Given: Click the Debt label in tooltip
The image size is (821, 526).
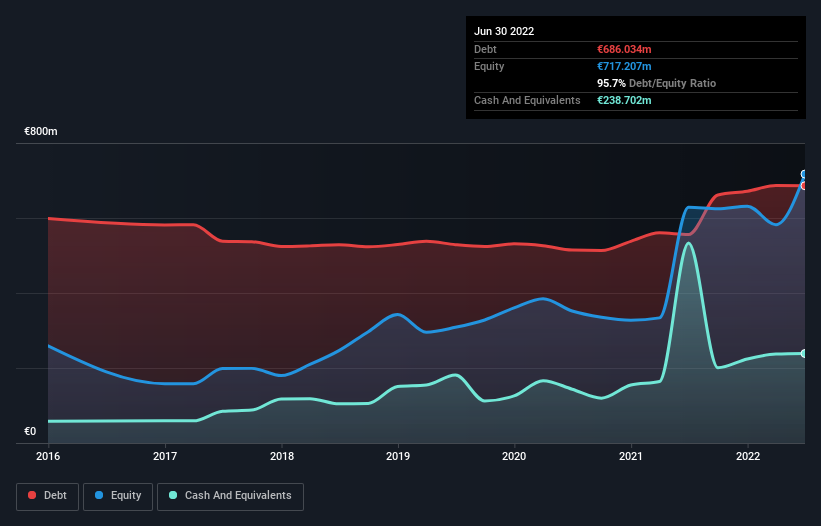Looking at the screenshot, I should (x=485, y=49).
